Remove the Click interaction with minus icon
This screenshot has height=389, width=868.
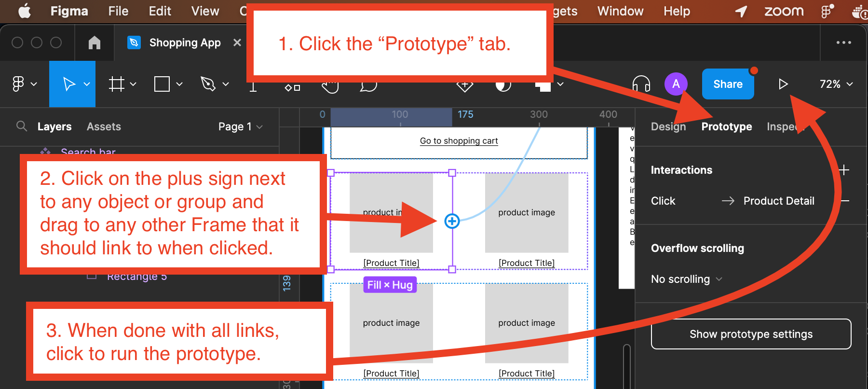click(845, 201)
